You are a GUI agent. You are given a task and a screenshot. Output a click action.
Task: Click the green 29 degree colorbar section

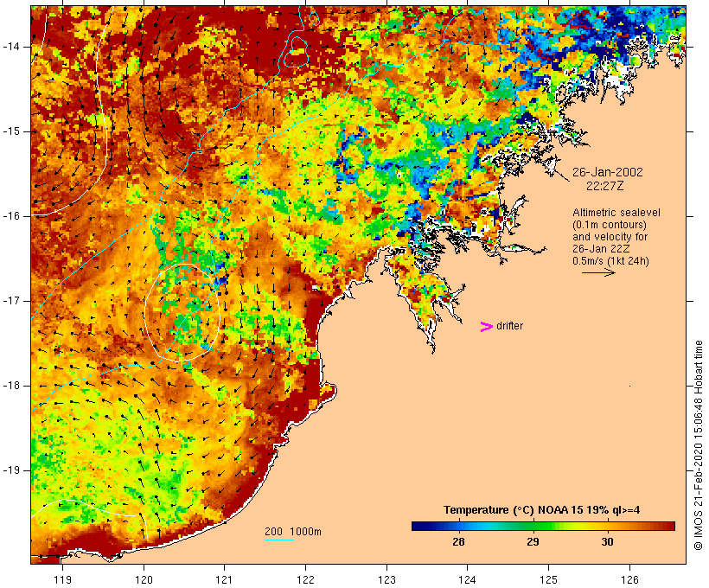533,526
